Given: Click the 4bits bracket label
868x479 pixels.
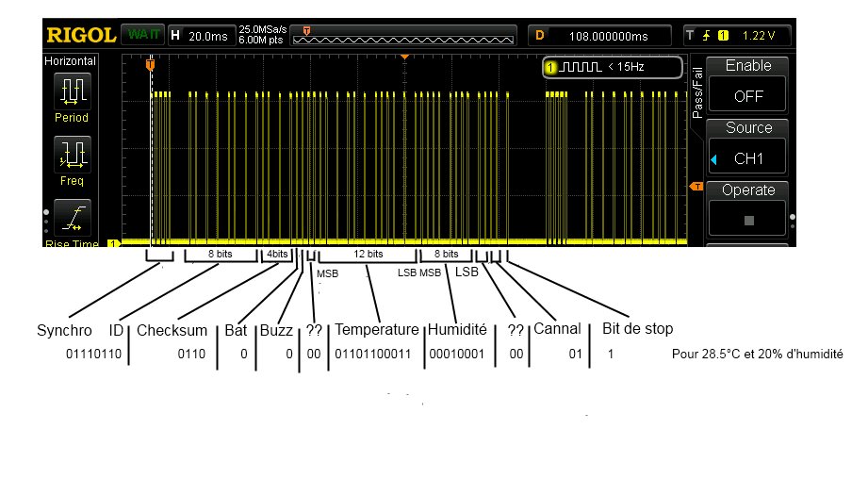Looking at the screenshot, I should 277,254.
